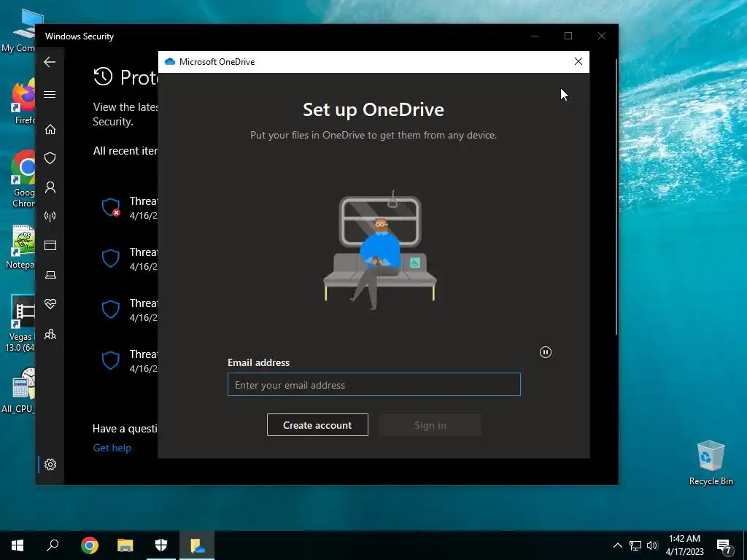Click the Email address input field

click(x=374, y=384)
